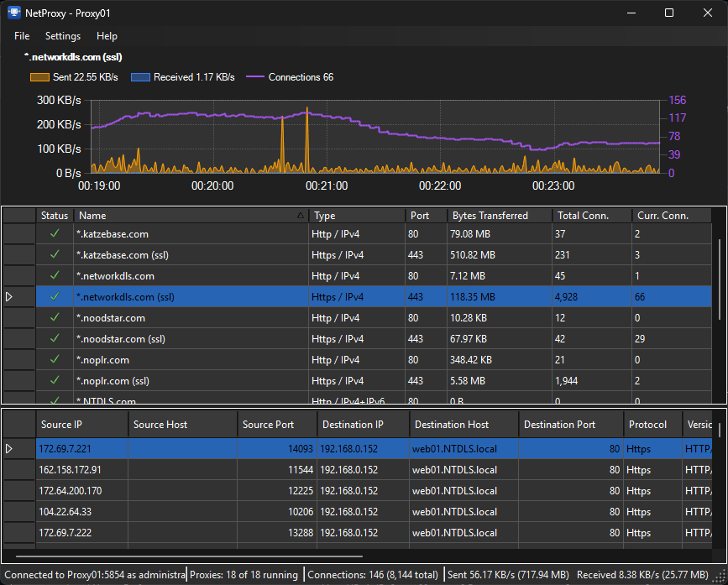Sort connections by Source IP header
Viewport: 728px width, 585px height.
[81, 425]
